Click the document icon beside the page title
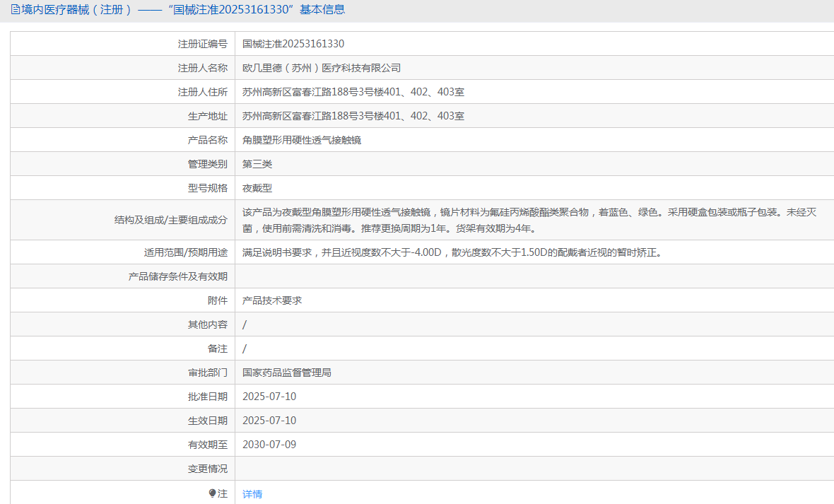834x504 pixels. (x=16, y=10)
